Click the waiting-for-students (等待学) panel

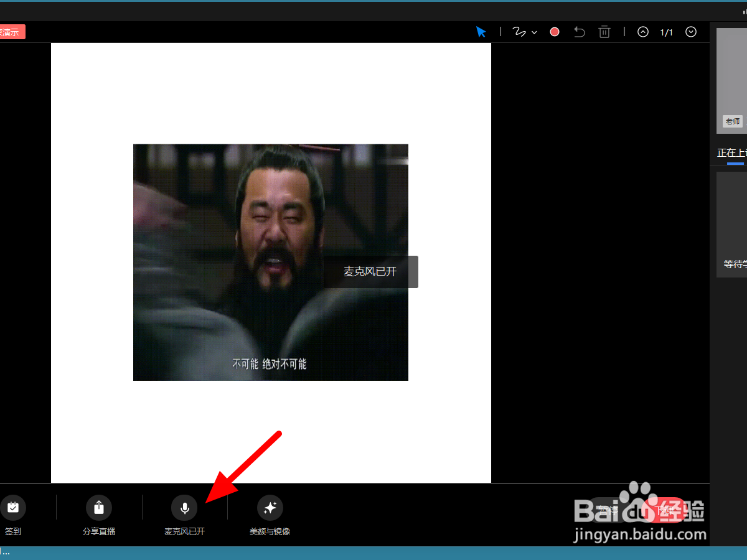731,225
